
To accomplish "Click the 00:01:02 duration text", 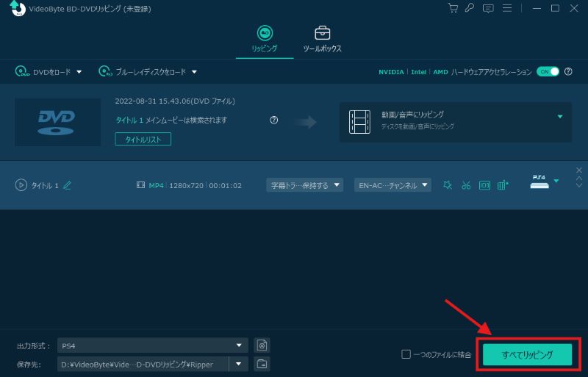I will point(226,185).
